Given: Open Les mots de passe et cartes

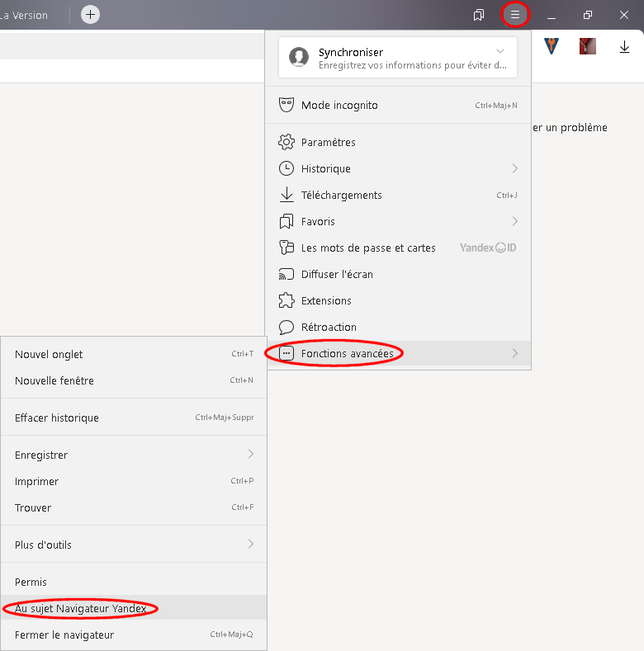Looking at the screenshot, I should point(398,248).
